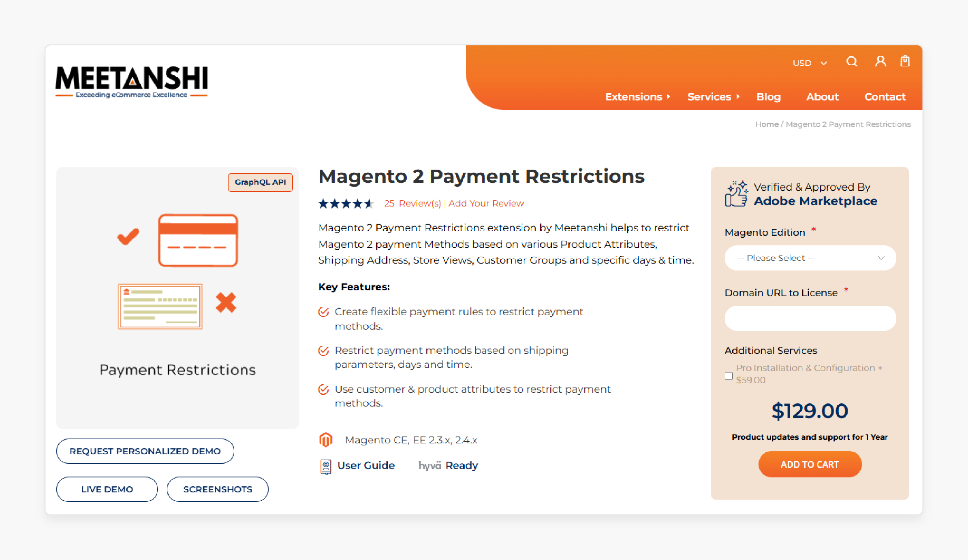Click the shopping cart icon in header
The image size is (968, 560).
pos(905,62)
